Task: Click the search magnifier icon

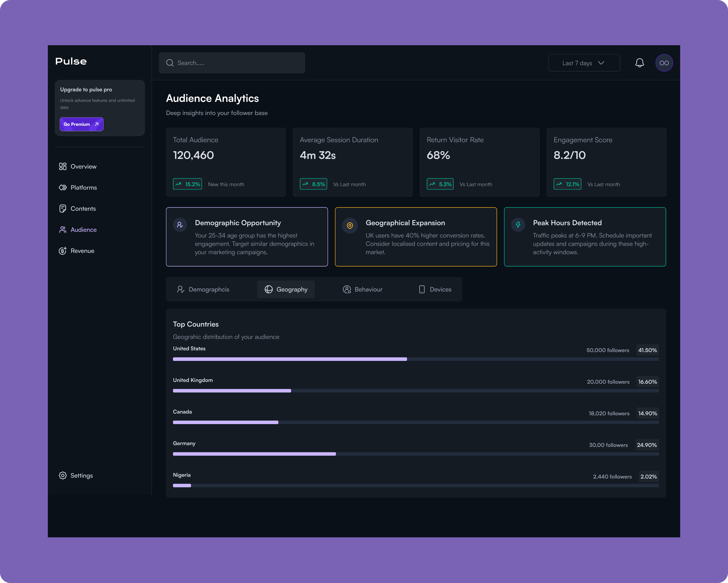Action: pyautogui.click(x=170, y=63)
